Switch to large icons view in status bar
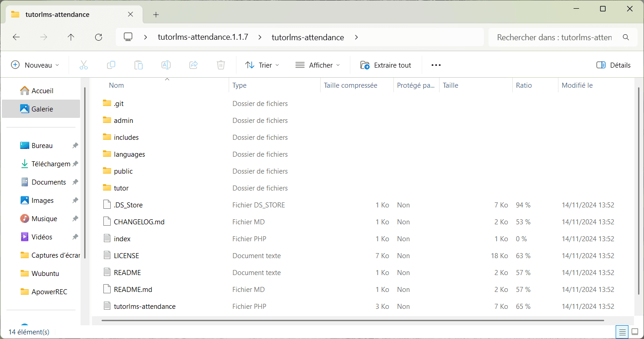The image size is (644, 339). point(635,331)
